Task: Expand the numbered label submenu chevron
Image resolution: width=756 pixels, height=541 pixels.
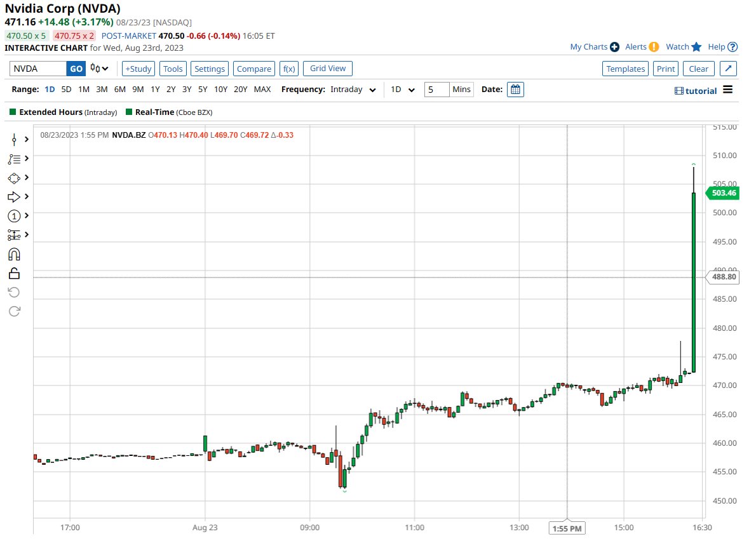Action: coord(27,215)
